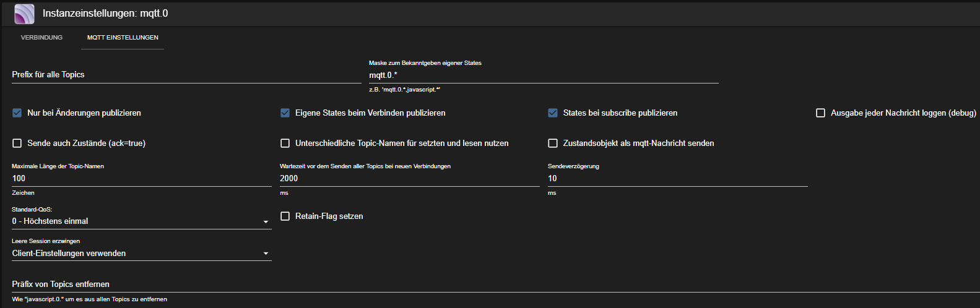Click Maximale Länge der Topic-Namen field
Viewport: 980px width, 308px height.
(141, 179)
